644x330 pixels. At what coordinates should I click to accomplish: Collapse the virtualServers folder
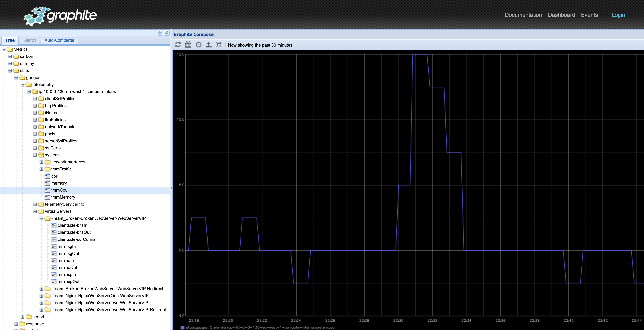click(x=35, y=211)
